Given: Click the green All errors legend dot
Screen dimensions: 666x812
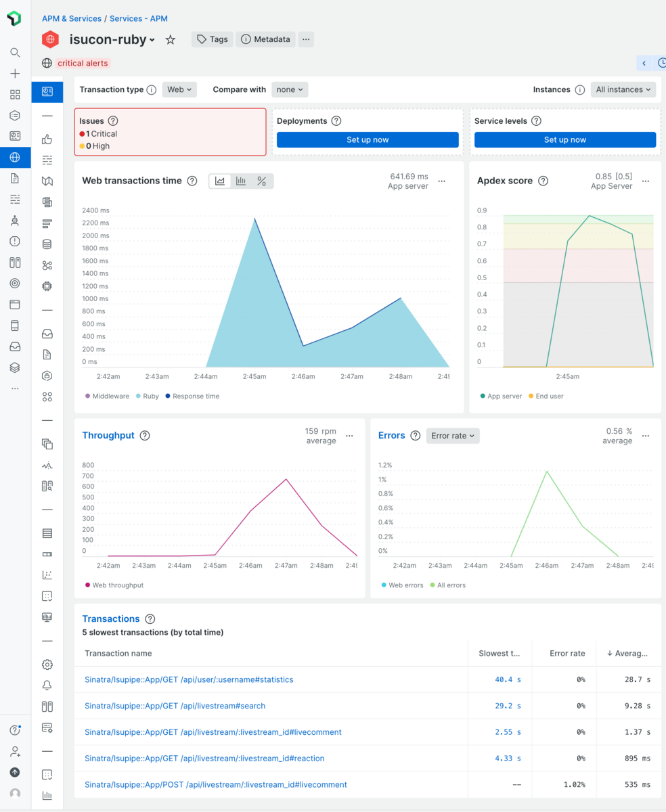Looking at the screenshot, I should click(x=433, y=585).
